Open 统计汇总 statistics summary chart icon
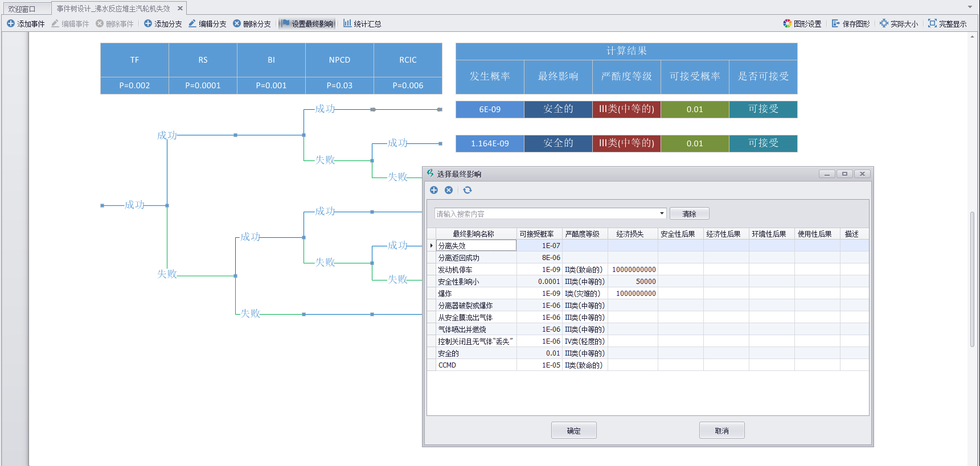The width and height of the screenshot is (980, 466). click(347, 24)
